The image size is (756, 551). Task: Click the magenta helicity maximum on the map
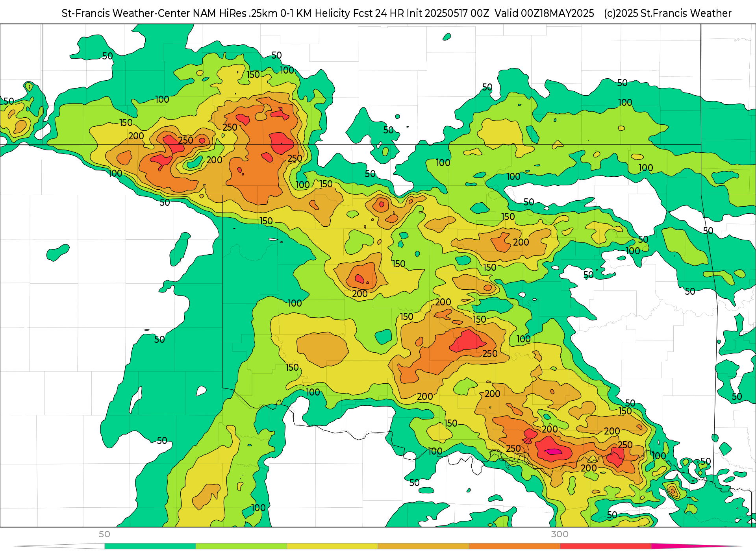click(x=554, y=451)
